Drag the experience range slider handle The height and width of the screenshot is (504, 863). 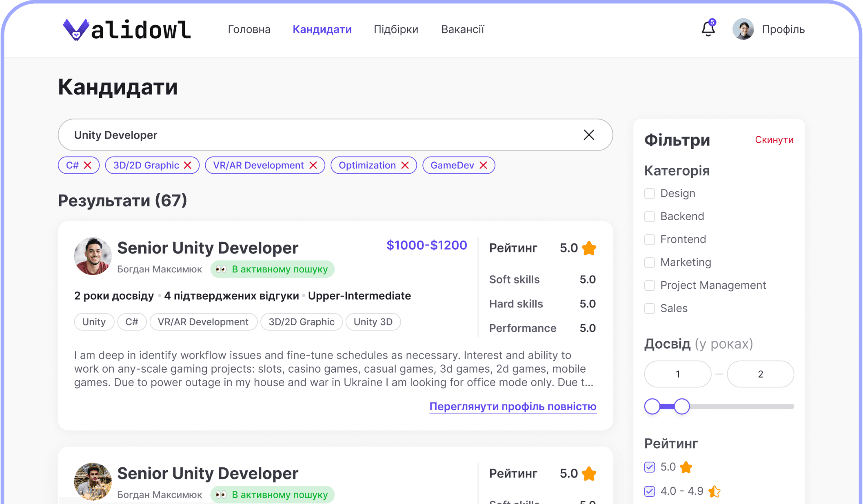click(x=681, y=406)
